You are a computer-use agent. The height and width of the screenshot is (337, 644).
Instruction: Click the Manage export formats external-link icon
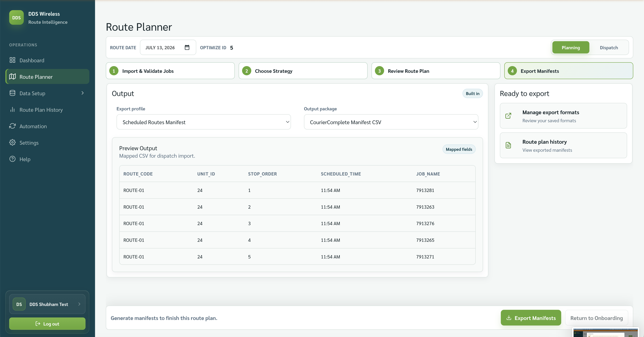[508, 116]
